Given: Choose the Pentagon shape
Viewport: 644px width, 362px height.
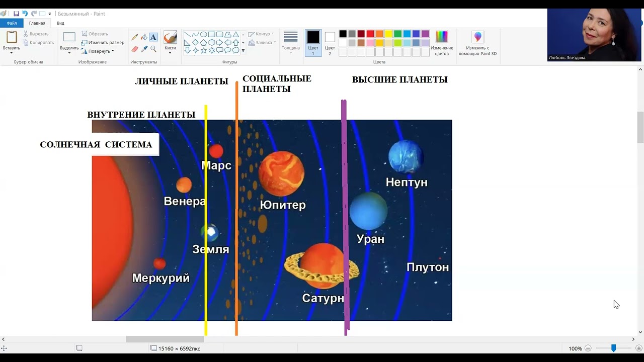Looking at the screenshot, I should coord(204,43).
